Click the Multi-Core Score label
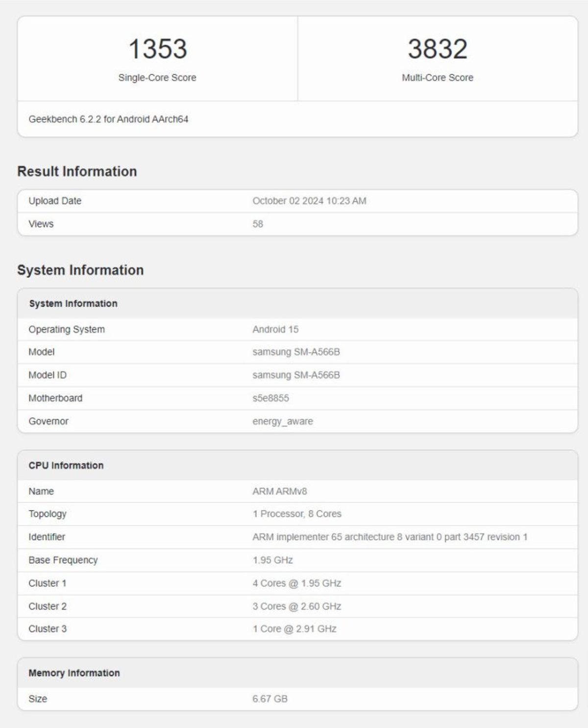 [x=437, y=77]
